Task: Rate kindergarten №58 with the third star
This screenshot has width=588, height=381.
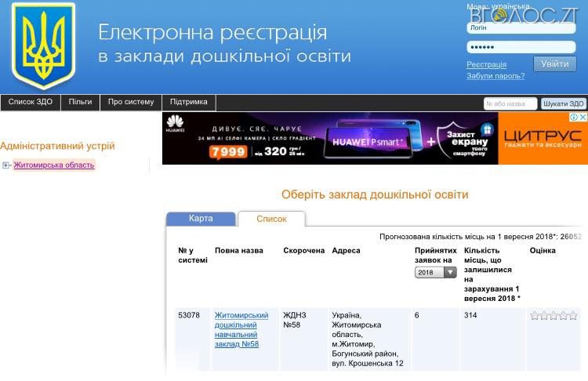Action: click(554, 316)
